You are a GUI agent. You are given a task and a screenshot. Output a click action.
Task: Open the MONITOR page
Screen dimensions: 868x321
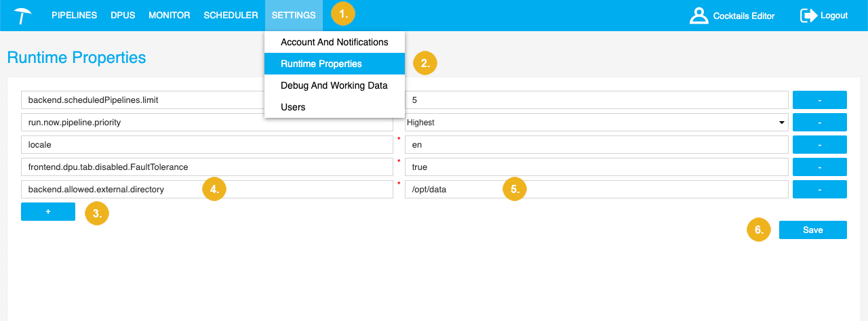(x=169, y=16)
